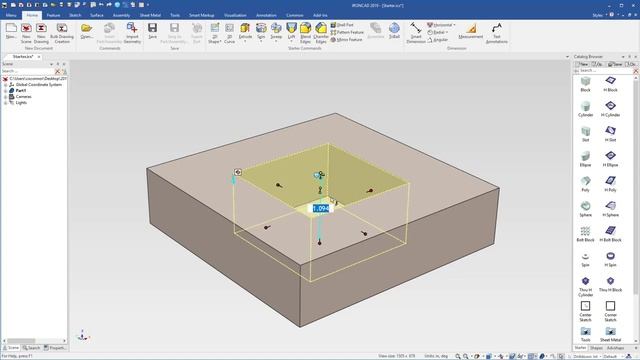640x360 pixels.
Task: Click the Mirror Feature command
Action: [x=346, y=40]
